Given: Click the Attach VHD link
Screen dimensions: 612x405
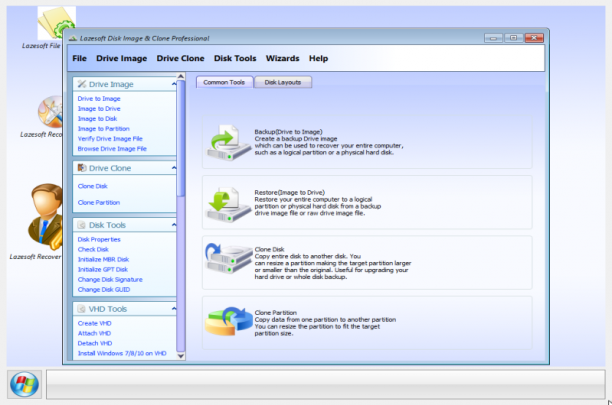Looking at the screenshot, I should [x=94, y=333].
